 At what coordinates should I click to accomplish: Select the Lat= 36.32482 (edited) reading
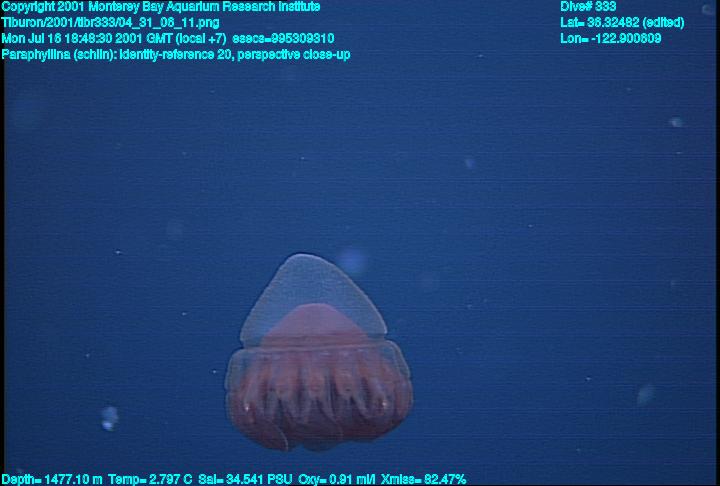pyautogui.click(x=622, y=23)
